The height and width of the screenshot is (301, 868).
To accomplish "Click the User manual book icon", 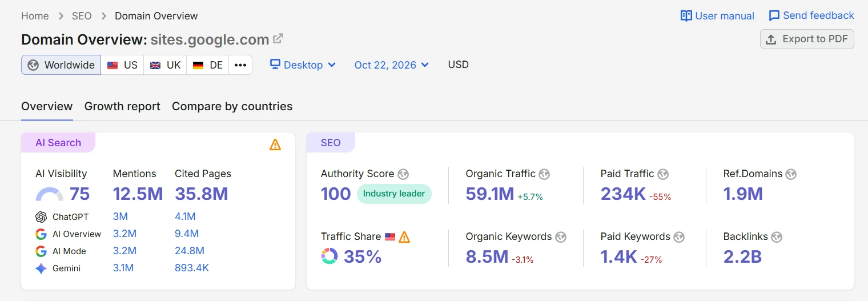I will click(686, 16).
